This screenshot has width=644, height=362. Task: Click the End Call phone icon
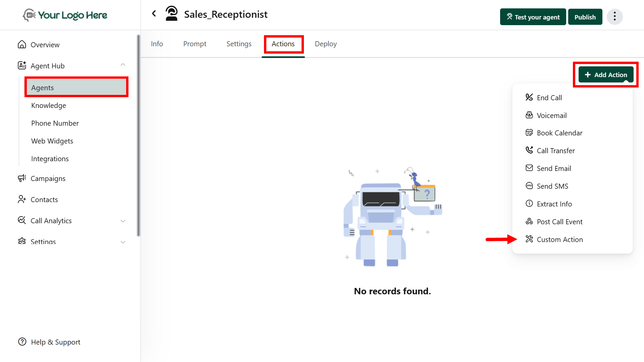[529, 97]
